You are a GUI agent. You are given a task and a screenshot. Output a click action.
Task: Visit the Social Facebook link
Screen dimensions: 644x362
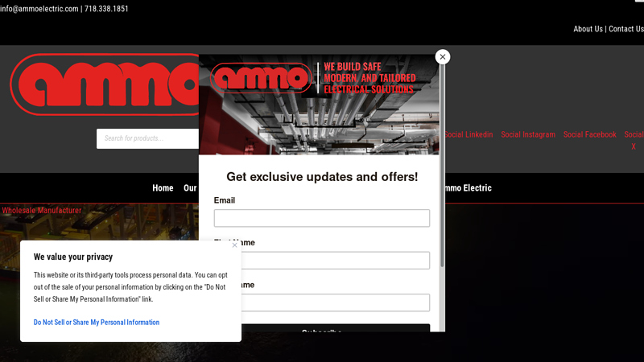click(x=589, y=134)
